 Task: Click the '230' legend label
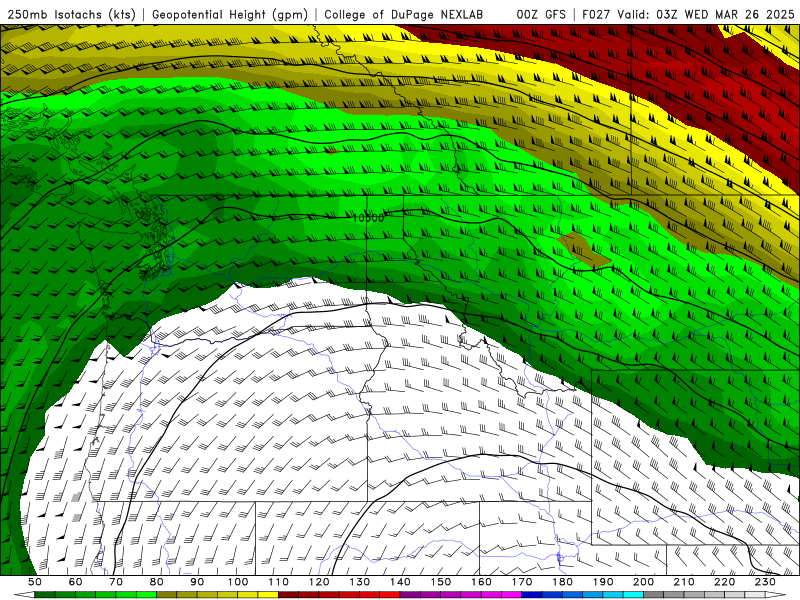pyautogui.click(x=765, y=582)
